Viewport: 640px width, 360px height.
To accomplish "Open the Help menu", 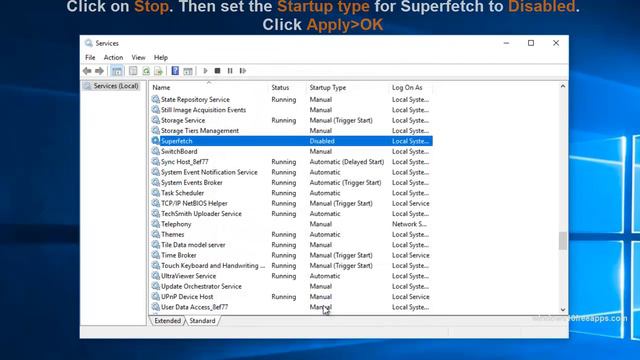I will pyautogui.click(x=161, y=58).
